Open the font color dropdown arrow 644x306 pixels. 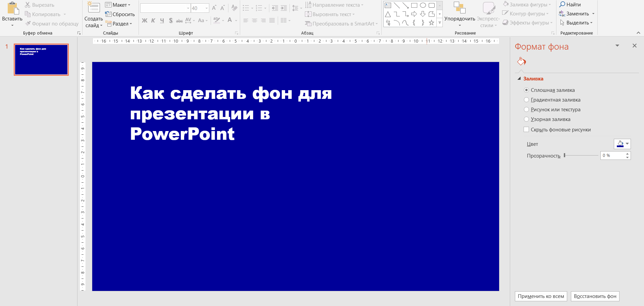click(236, 20)
